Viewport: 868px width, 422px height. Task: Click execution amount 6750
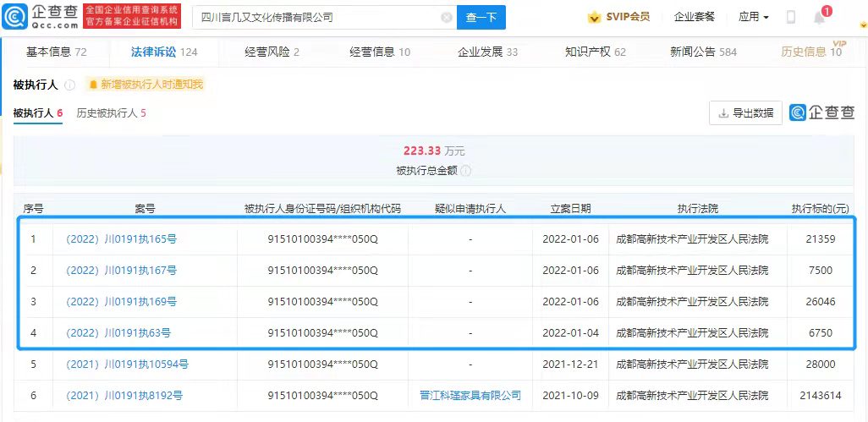pyautogui.click(x=821, y=333)
